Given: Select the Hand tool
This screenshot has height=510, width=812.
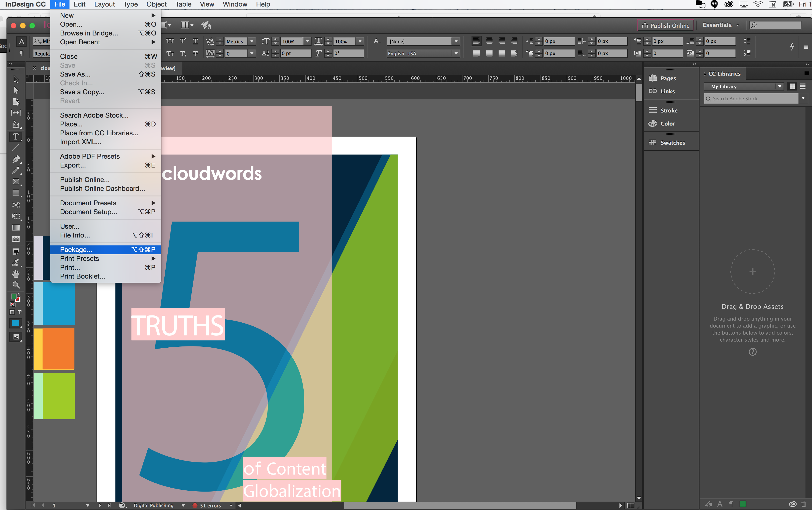Looking at the screenshot, I should pos(15,274).
